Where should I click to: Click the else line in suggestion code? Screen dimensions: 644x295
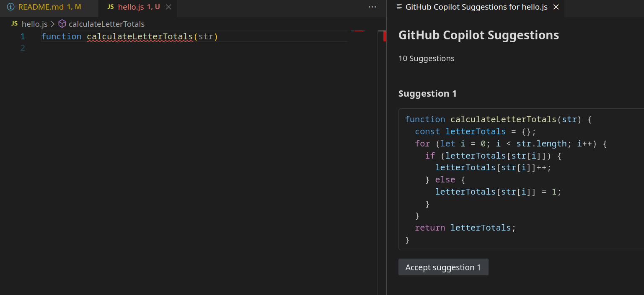445,180
